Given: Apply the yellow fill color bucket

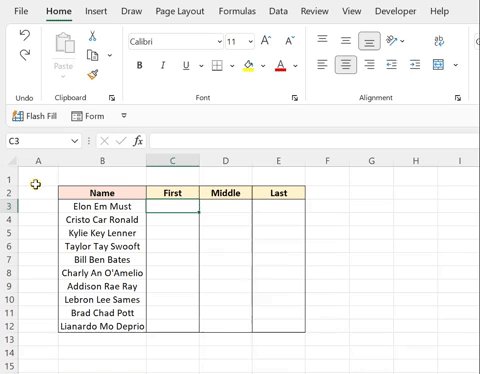Looking at the screenshot, I should pyautogui.click(x=248, y=65).
